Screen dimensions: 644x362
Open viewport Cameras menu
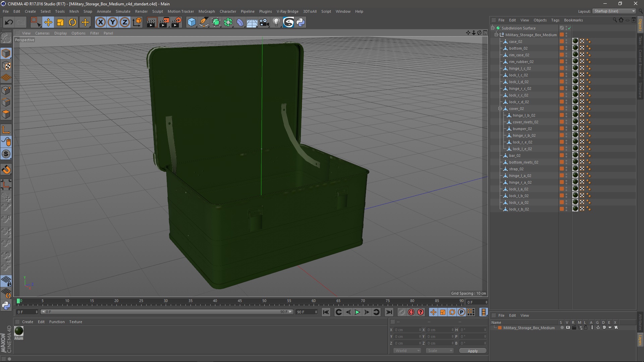42,33
